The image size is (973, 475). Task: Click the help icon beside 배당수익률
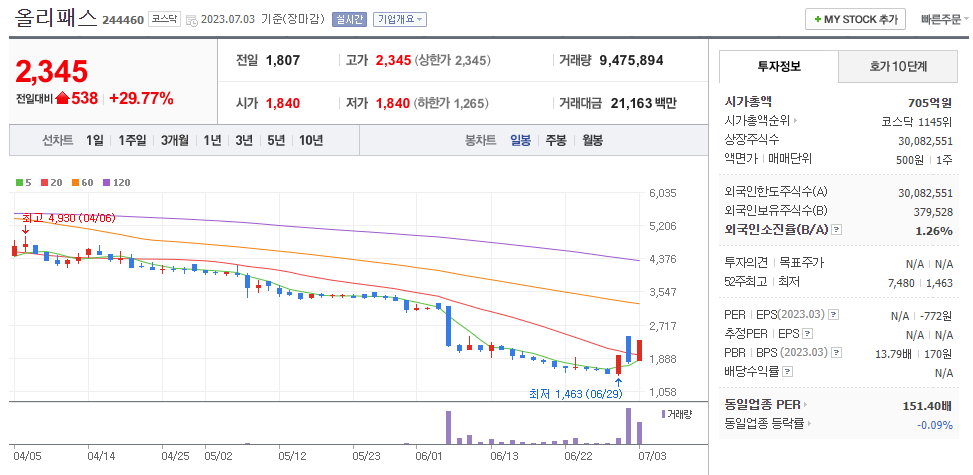[x=787, y=372]
